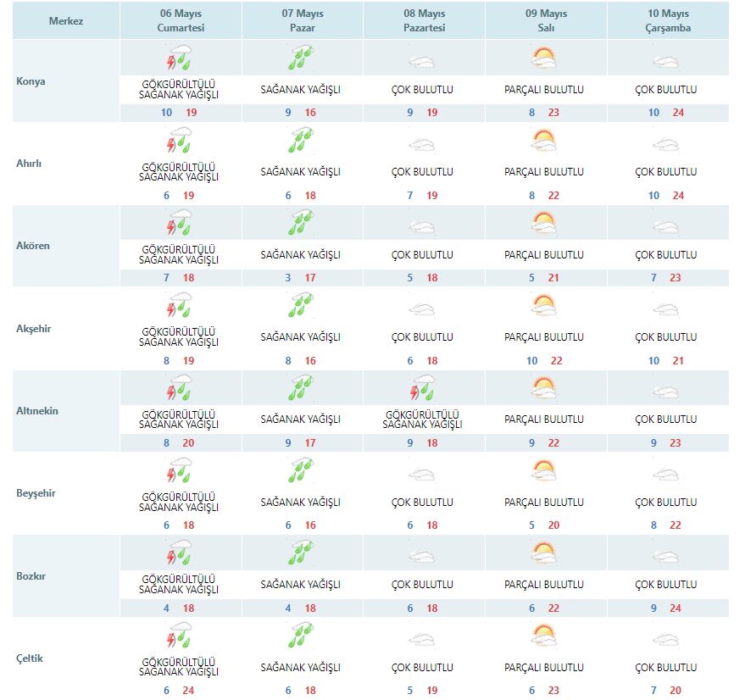This screenshot has height=700, width=745.
Task: Open the Konya district row label
Action: tap(31, 82)
